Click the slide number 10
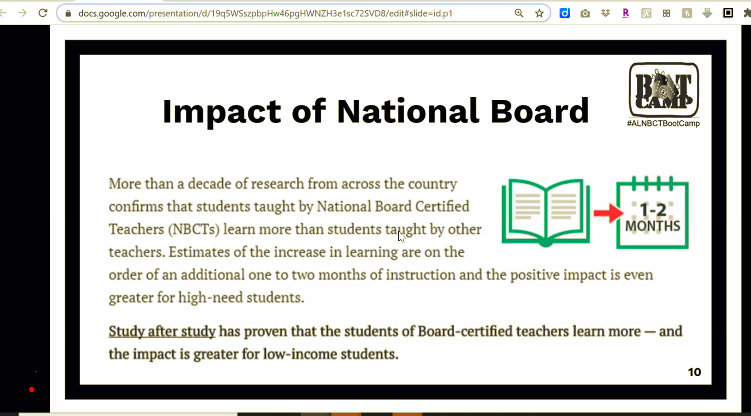The width and height of the screenshot is (751, 416). (x=694, y=372)
